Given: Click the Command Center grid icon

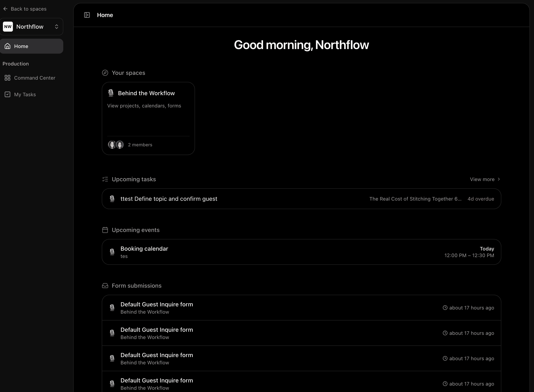Looking at the screenshot, I should [x=8, y=78].
